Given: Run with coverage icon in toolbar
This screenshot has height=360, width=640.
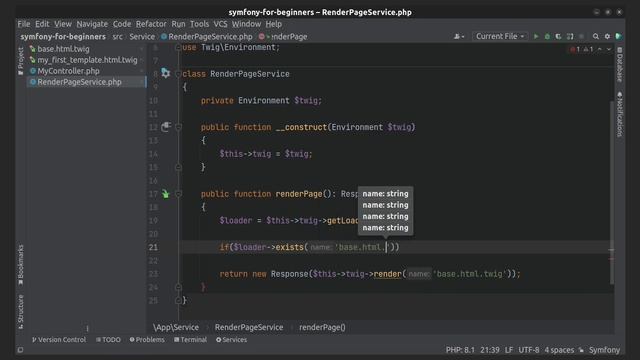Looking at the screenshot, I should coord(558,37).
